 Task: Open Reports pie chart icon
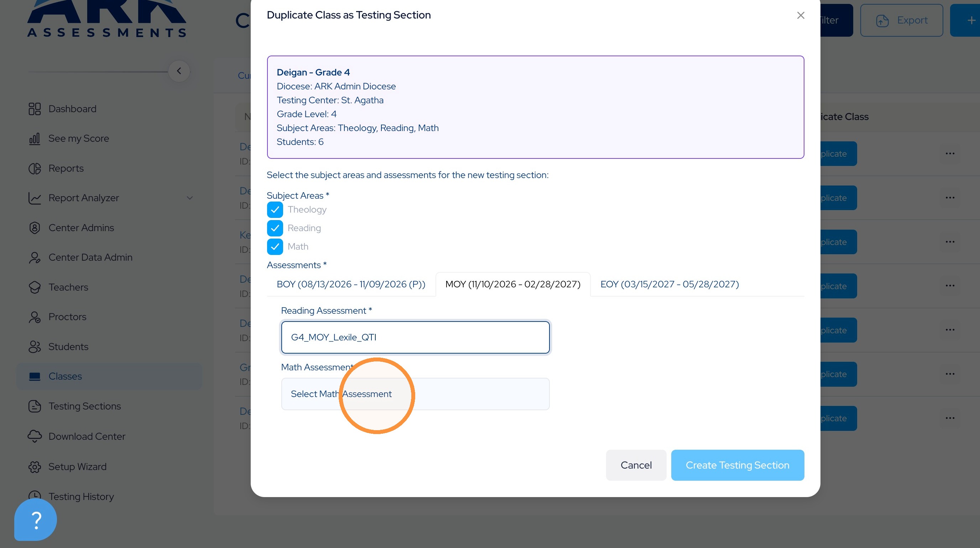[x=35, y=168]
